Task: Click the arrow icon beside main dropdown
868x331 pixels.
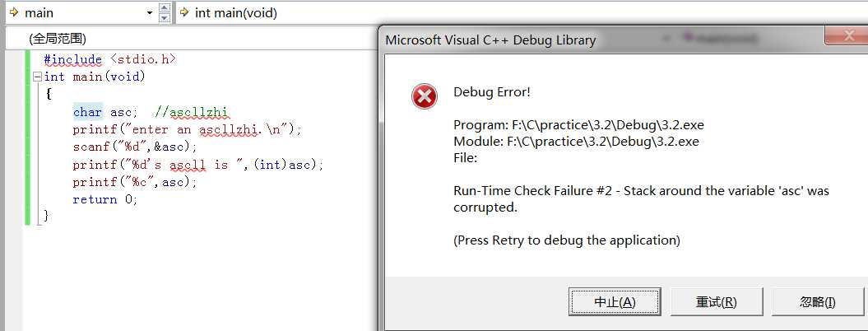Action: [13, 13]
